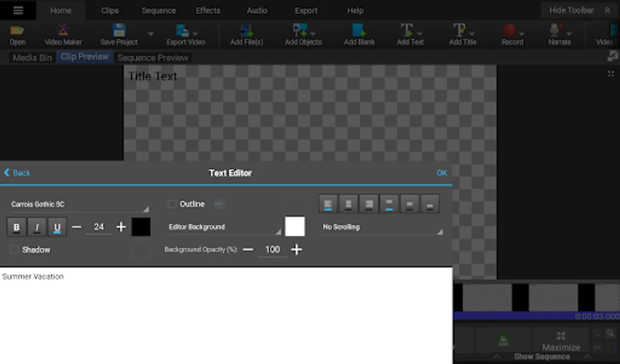Screen dimensions: 620x364
Task: Open the hamburger main menu
Action: [x=18, y=10]
